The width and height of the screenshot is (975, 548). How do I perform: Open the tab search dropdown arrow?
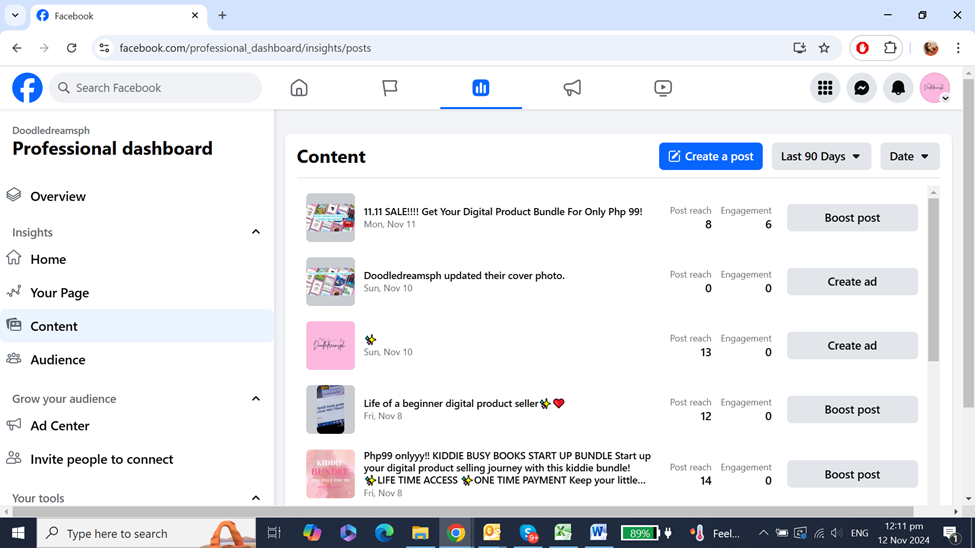(x=15, y=16)
